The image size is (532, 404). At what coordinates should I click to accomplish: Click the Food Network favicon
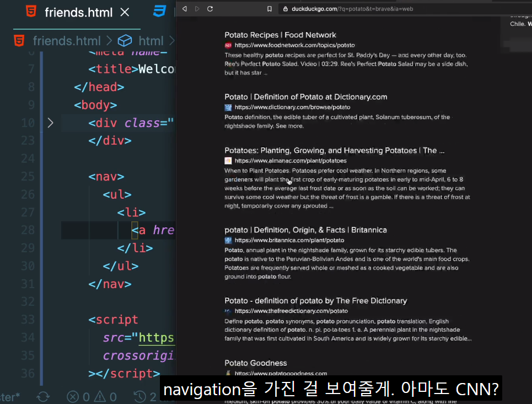228,45
